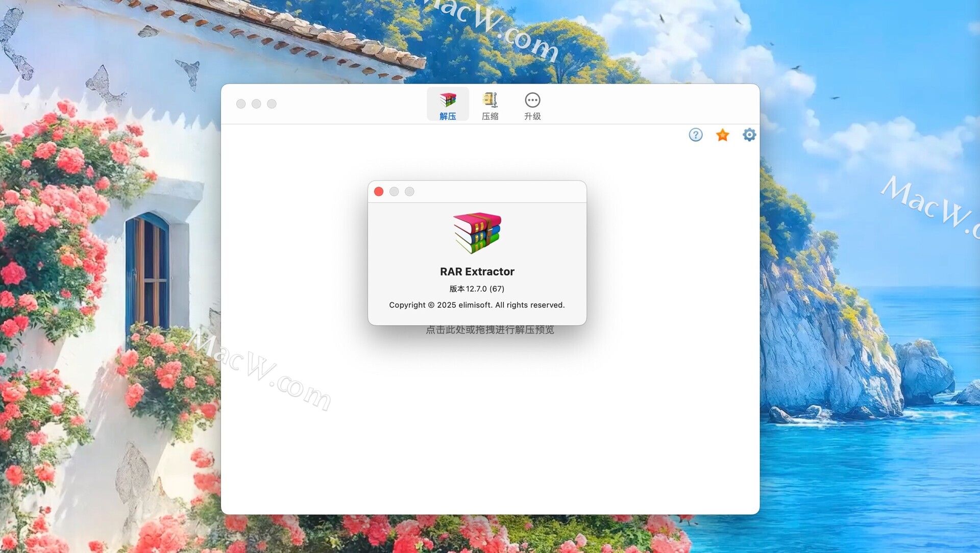Select the version text 版本 12.7.0 (67)

pos(477,289)
